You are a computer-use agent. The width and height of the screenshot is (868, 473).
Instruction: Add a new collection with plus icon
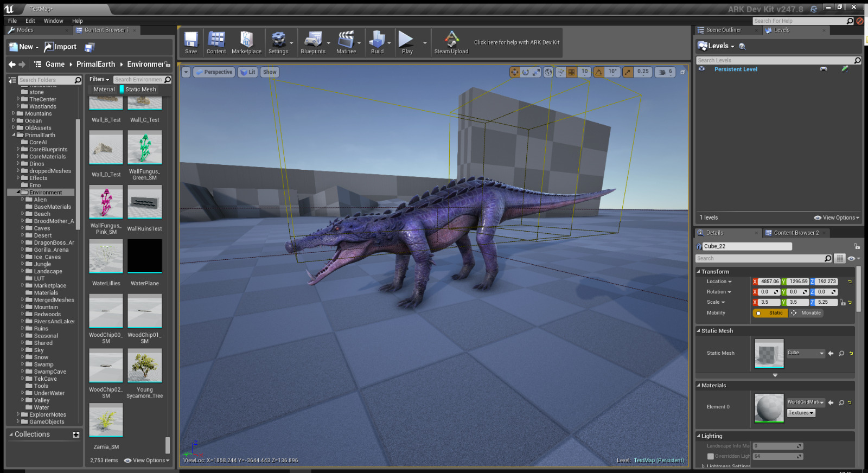(x=76, y=434)
